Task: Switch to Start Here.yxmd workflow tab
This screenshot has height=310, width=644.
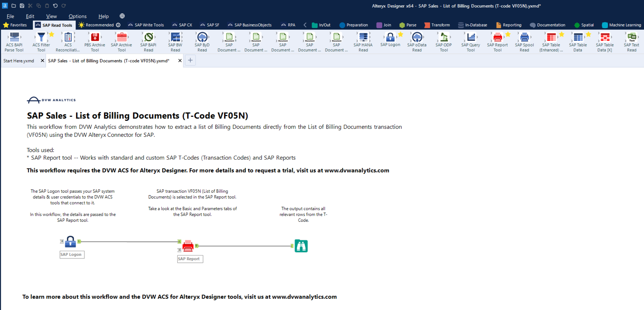Action: coord(19,61)
